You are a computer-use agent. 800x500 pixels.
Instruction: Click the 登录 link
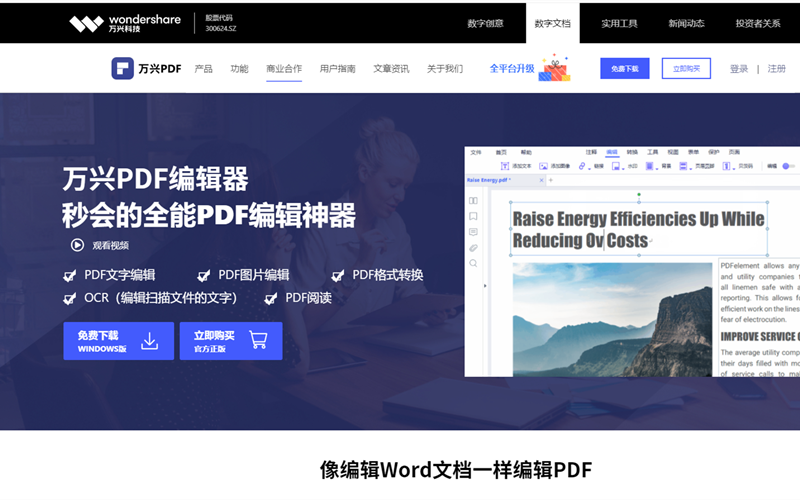pos(739,69)
